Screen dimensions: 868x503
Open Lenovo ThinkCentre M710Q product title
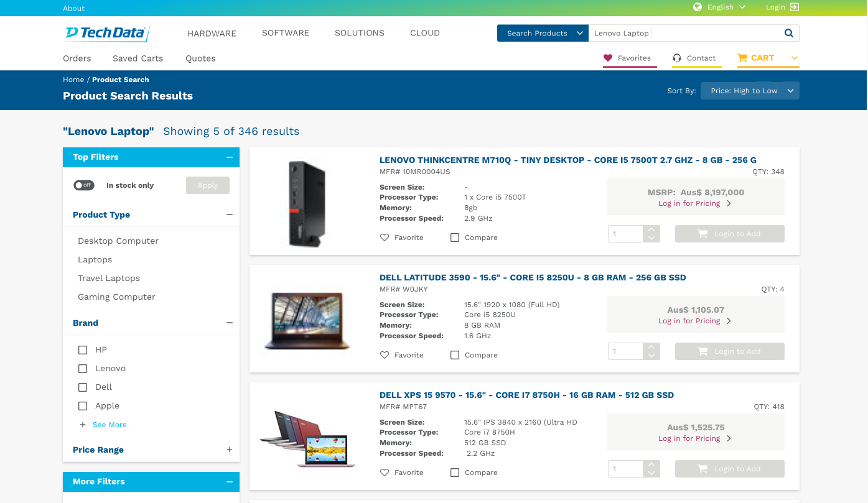[568, 160]
